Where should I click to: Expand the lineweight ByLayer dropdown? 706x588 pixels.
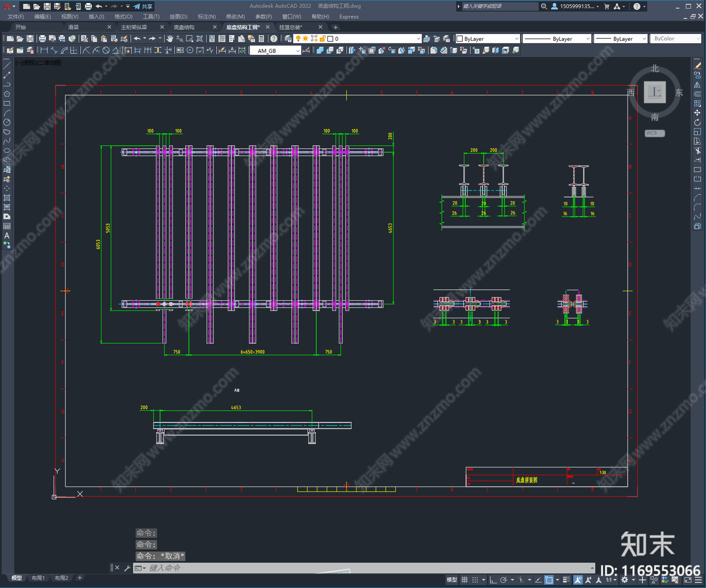(620, 39)
